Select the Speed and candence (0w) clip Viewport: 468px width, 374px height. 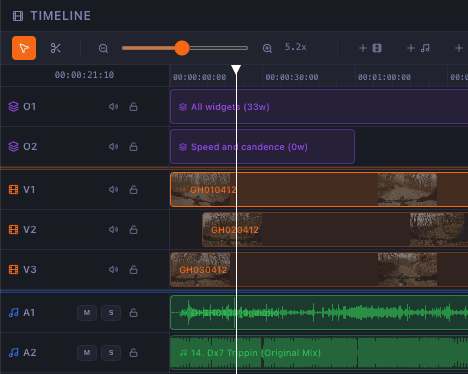point(262,147)
